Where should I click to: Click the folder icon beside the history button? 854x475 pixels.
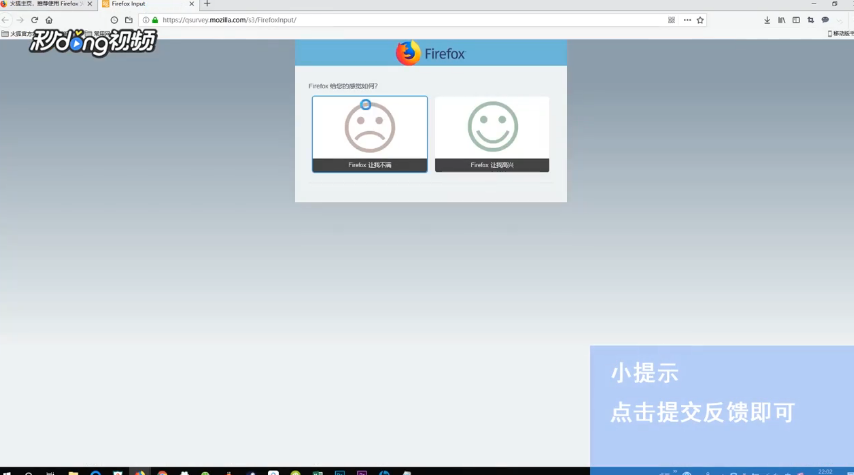[129, 20]
